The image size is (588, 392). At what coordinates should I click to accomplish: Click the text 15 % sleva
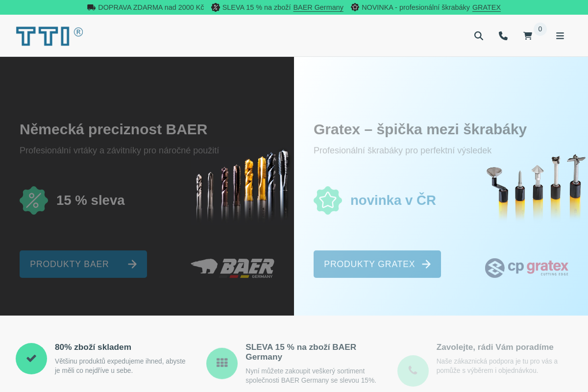(x=91, y=200)
